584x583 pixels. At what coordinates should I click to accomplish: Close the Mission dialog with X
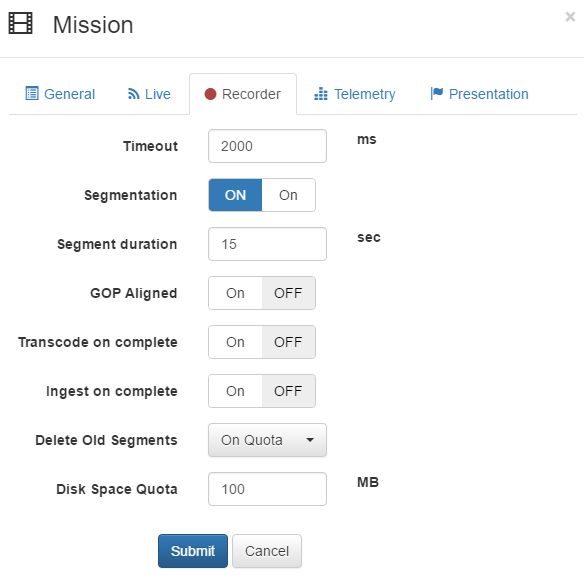[x=570, y=16]
